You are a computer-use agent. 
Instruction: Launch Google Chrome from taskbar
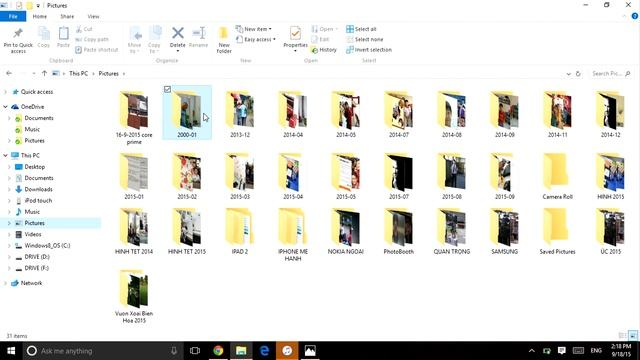[x=218, y=351]
